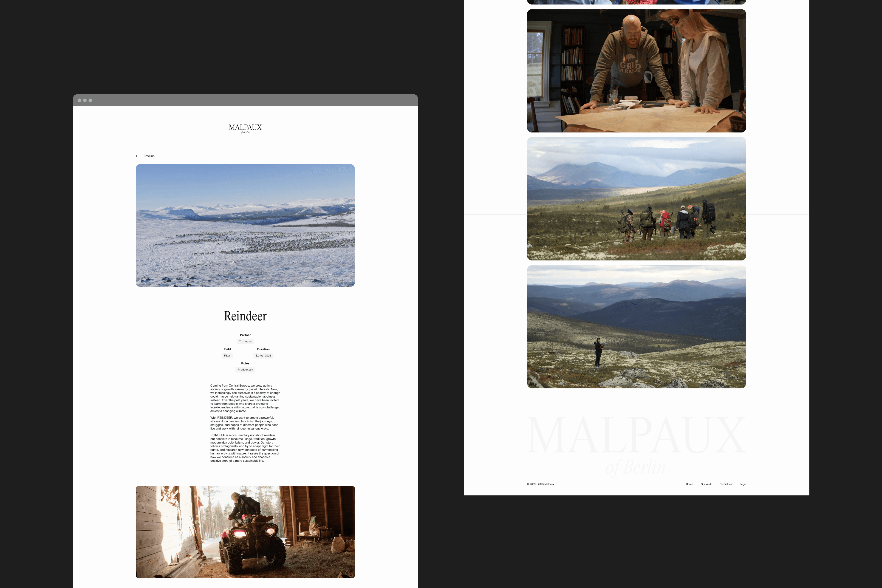The width and height of the screenshot is (882, 588).
Task: Click the MALPAUX of Berlin header logo
Action: [245, 128]
